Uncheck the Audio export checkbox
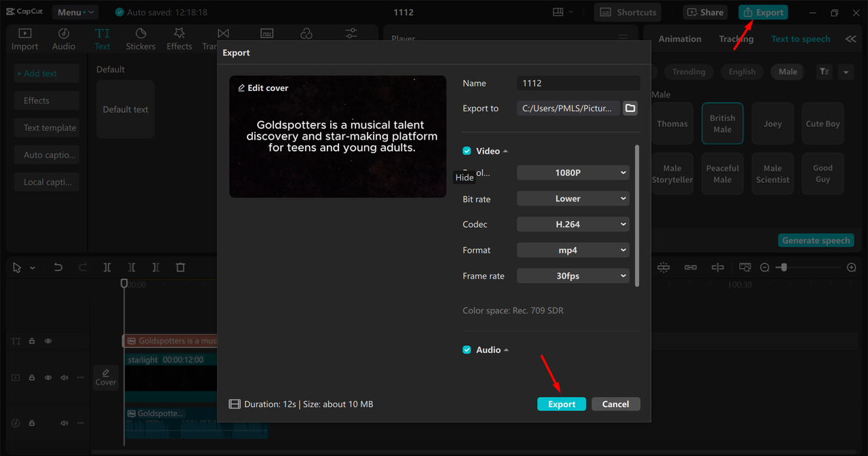868x456 pixels. tap(467, 349)
